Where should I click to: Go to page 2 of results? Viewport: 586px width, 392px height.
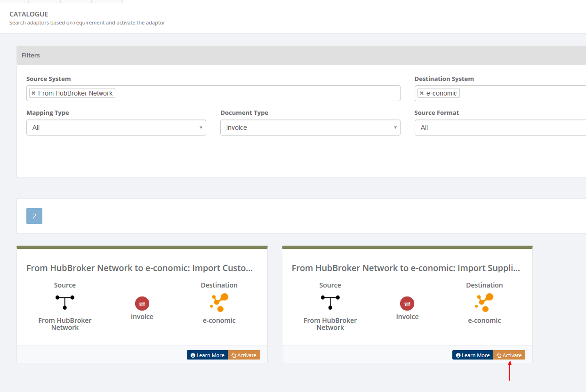click(x=34, y=216)
